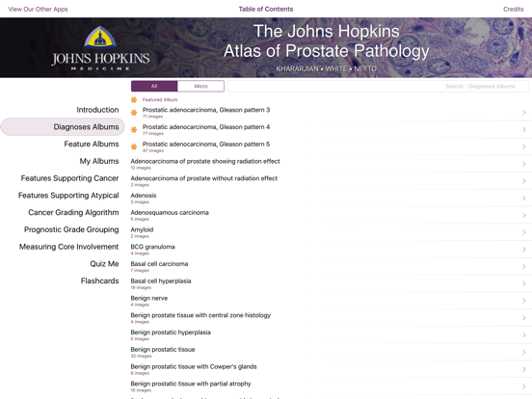The height and width of the screenshot is (399, 532).
Task: Click the Featured Album asterisk legend icon
Action: pos(134,99)
